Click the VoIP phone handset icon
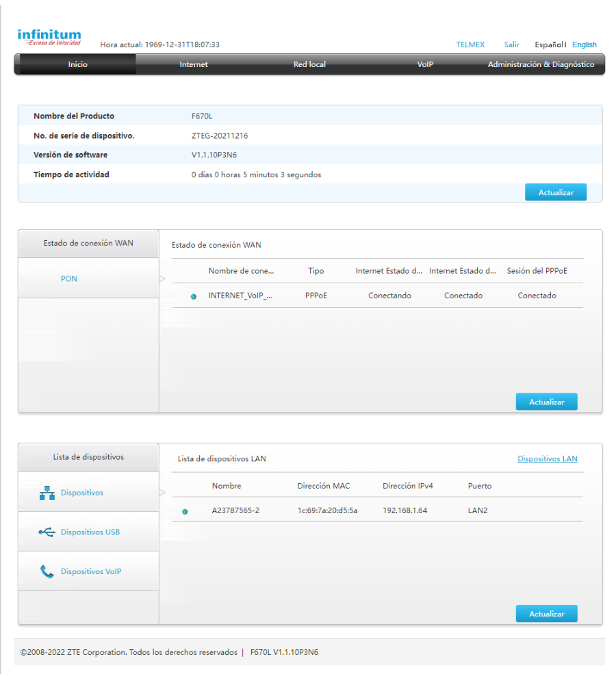This screenshot has width=616, height=676. (47, 572)
